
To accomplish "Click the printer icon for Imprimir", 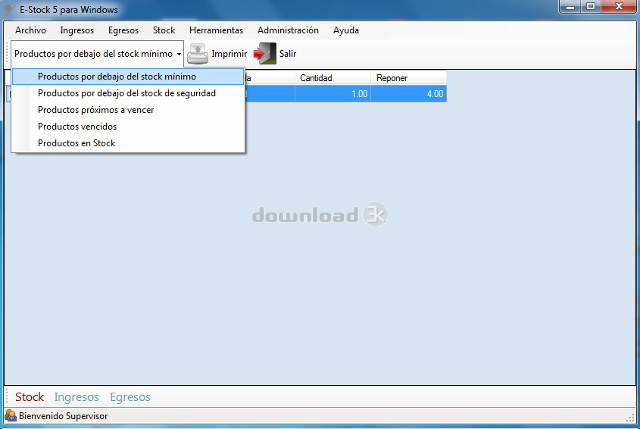I will click(198, 54).
